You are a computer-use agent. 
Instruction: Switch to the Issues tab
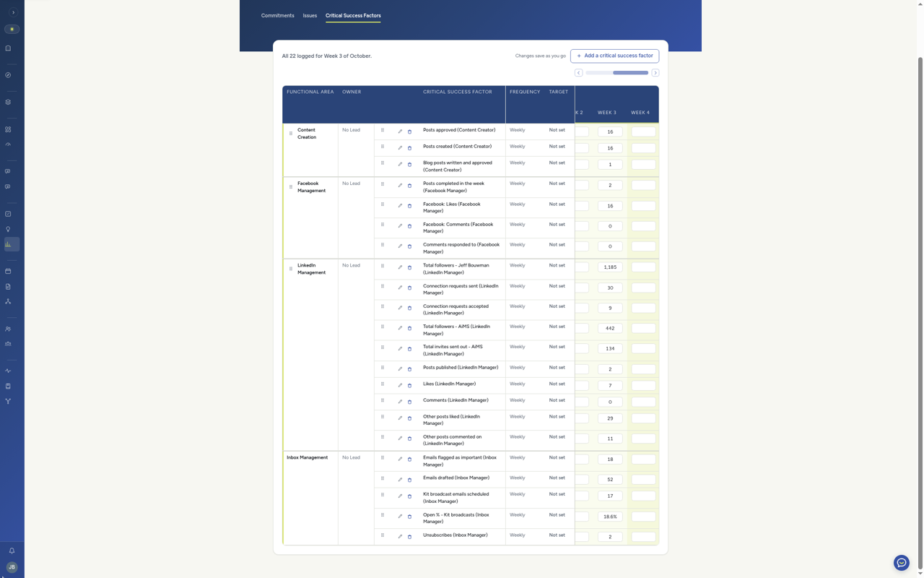click(310, 15)
